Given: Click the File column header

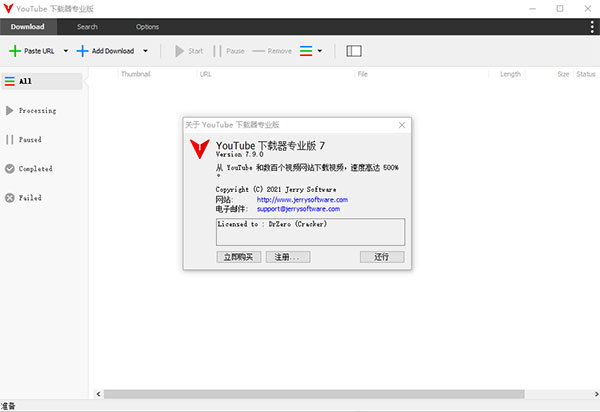Looking at the screenshot, I should 362,74.
